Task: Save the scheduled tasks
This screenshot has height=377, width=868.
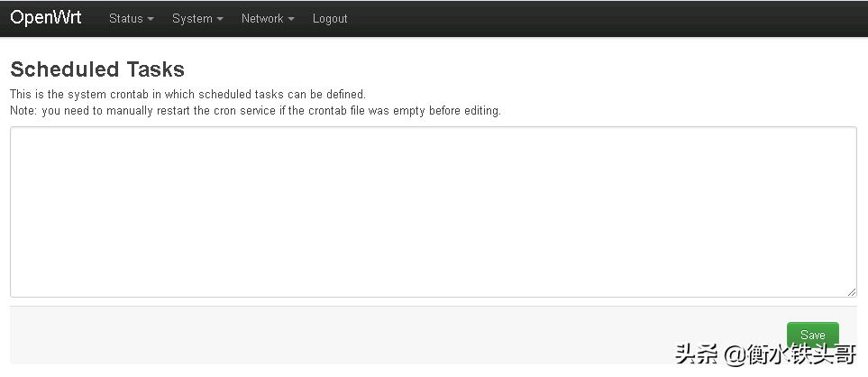Action: coord(812,335)
